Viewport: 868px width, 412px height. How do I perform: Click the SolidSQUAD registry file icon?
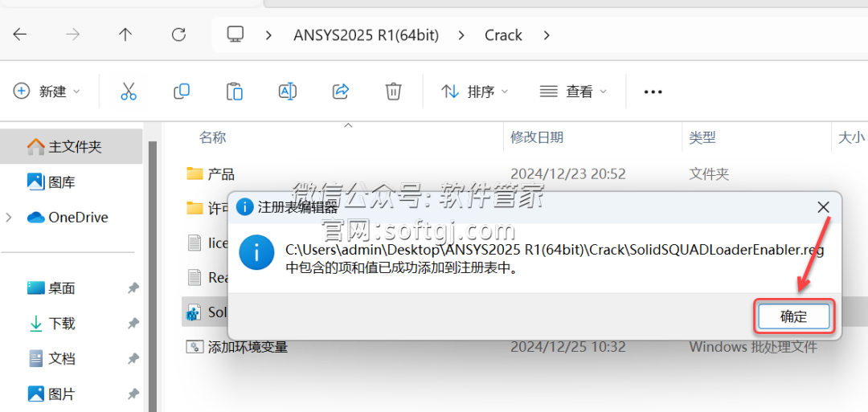(x=194, y=312)
